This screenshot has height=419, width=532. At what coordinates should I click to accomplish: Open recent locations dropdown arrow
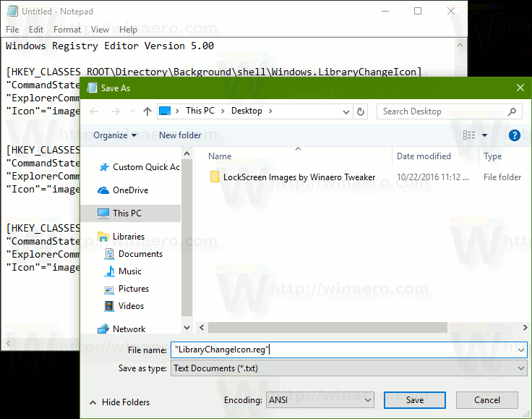tap(132, 111)
